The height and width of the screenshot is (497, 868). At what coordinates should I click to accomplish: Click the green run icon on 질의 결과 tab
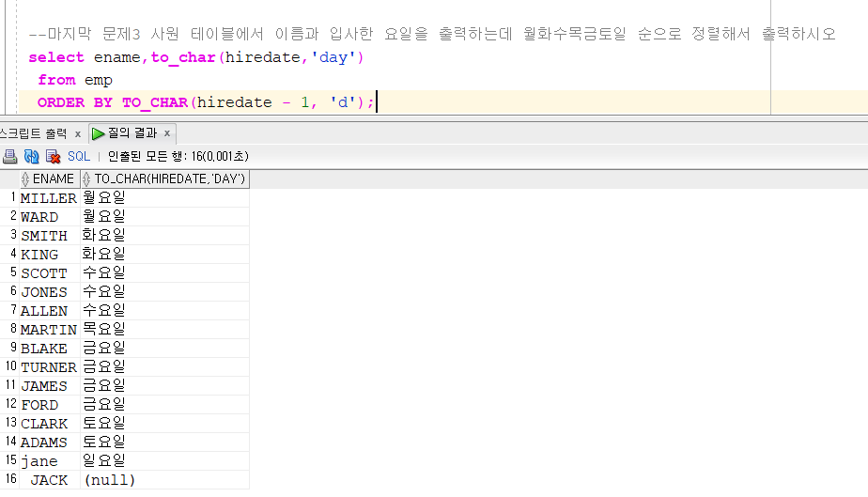[x=98, y=133]
